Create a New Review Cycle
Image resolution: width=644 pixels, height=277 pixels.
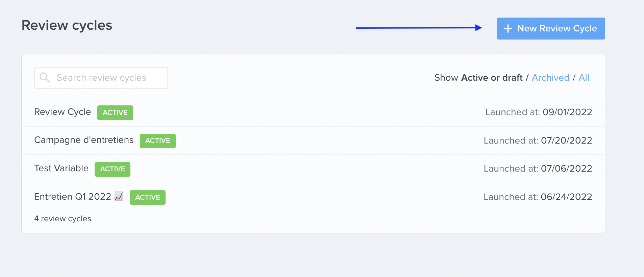[551, 28]
